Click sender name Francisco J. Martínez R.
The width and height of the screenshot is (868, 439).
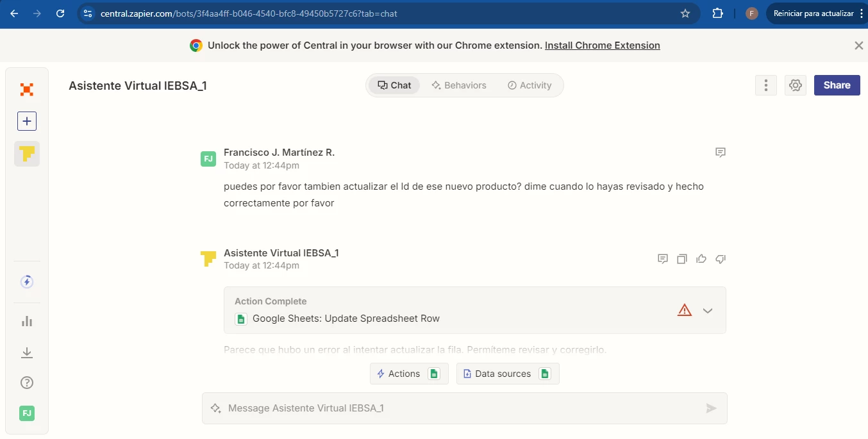click(279, 153)
